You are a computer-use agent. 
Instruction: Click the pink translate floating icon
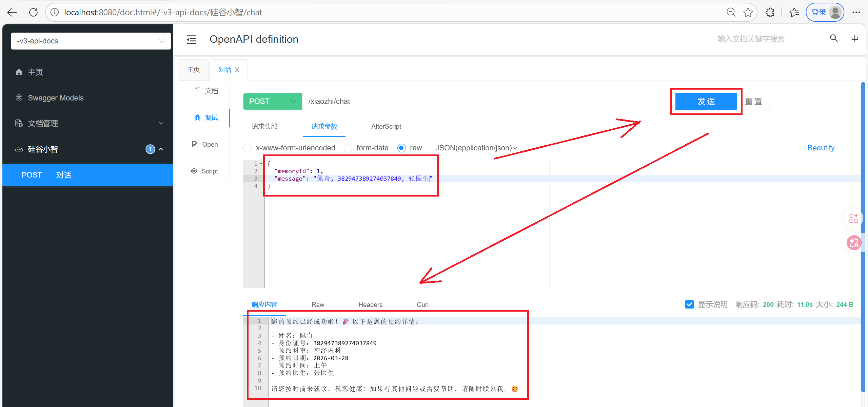853,243
